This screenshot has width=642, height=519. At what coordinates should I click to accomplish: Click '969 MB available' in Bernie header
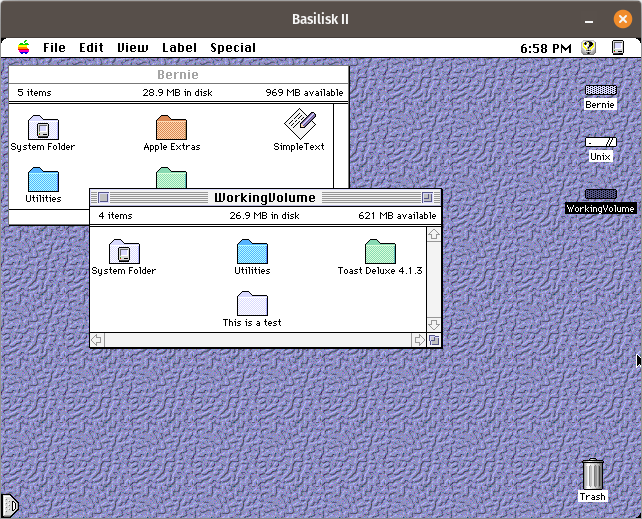click(304, 93)
